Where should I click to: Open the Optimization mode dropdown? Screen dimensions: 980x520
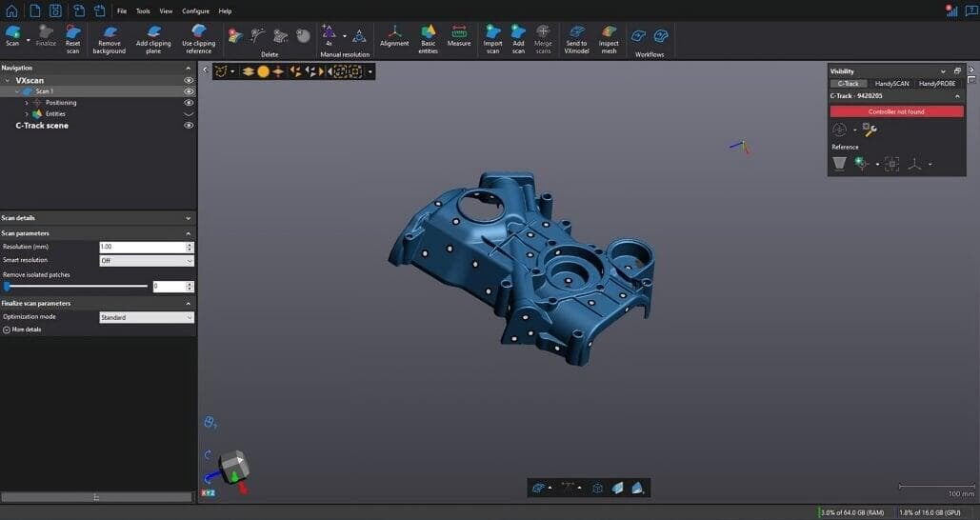[147, 317]
